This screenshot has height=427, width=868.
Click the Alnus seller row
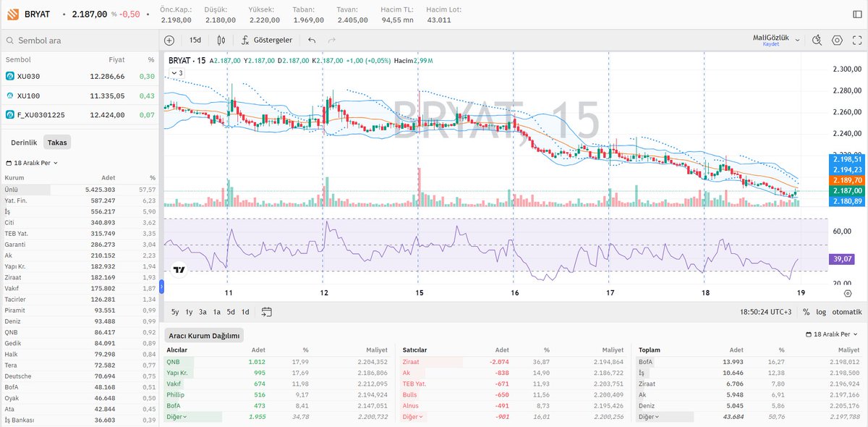click(513, 405)
